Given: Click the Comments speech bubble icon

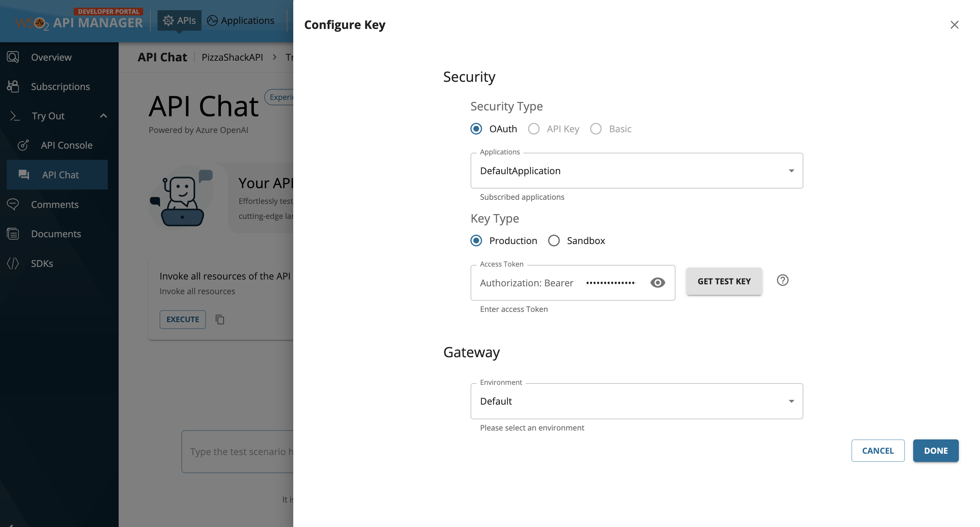Looking at the screenshot, I should tap(13, 204).
